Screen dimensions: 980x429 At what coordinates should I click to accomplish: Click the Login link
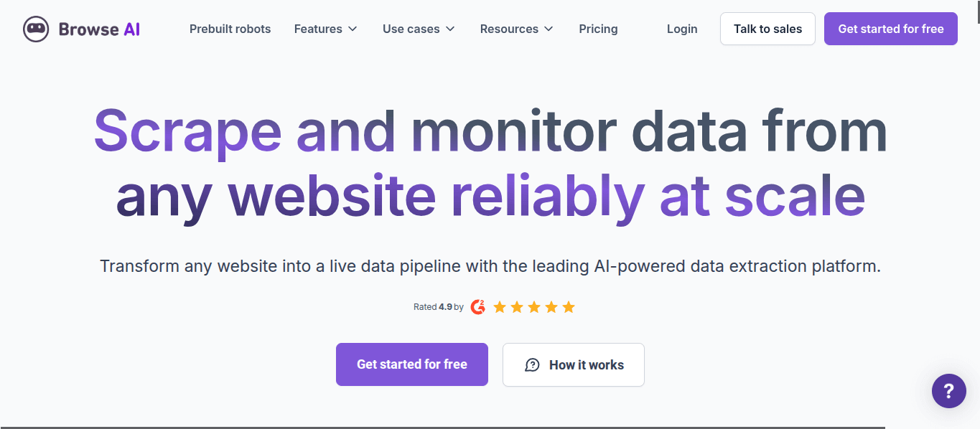click(x=682, y=29)
